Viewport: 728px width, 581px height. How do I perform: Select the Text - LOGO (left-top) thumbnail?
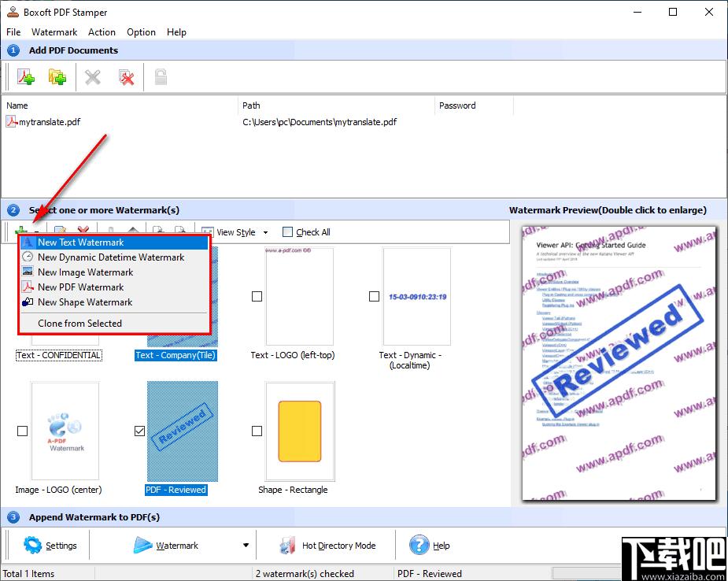click(x=300, y=296)
